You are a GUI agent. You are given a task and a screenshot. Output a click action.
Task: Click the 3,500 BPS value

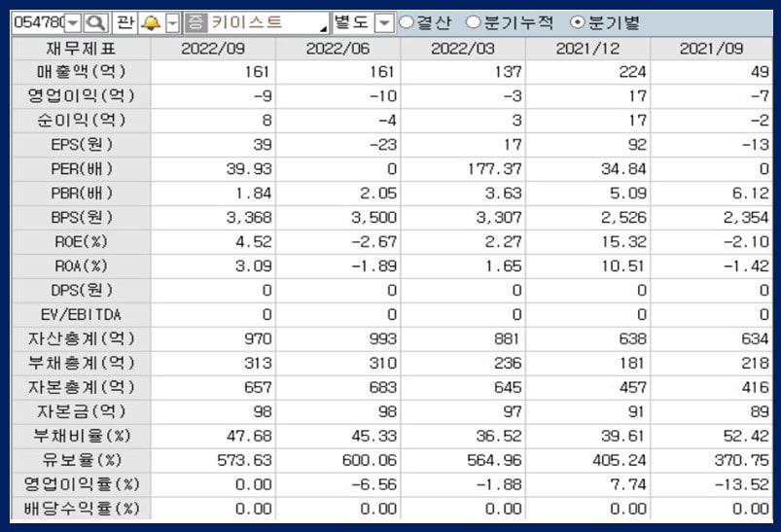point(374,218)
